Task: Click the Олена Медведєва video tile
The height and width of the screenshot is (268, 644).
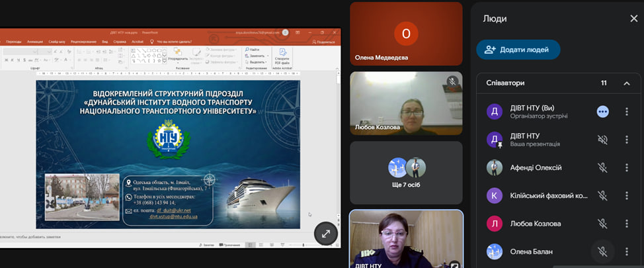Action: (406, 34)
